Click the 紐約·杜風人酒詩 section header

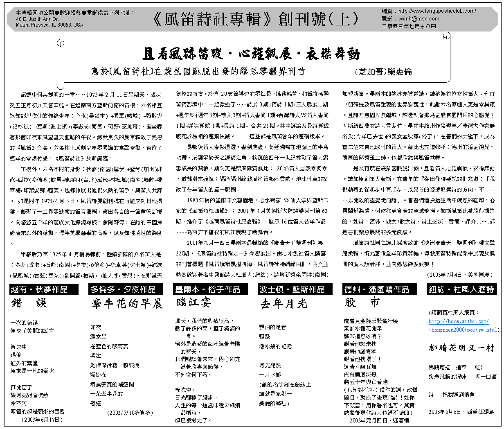(x=461, y=290)
